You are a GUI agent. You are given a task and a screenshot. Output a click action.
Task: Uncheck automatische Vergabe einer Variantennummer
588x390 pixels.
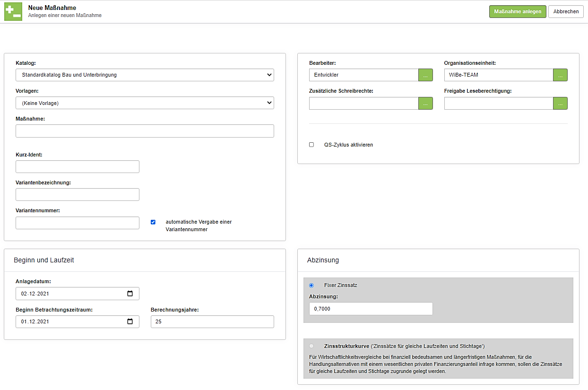[x=153, y=222]
